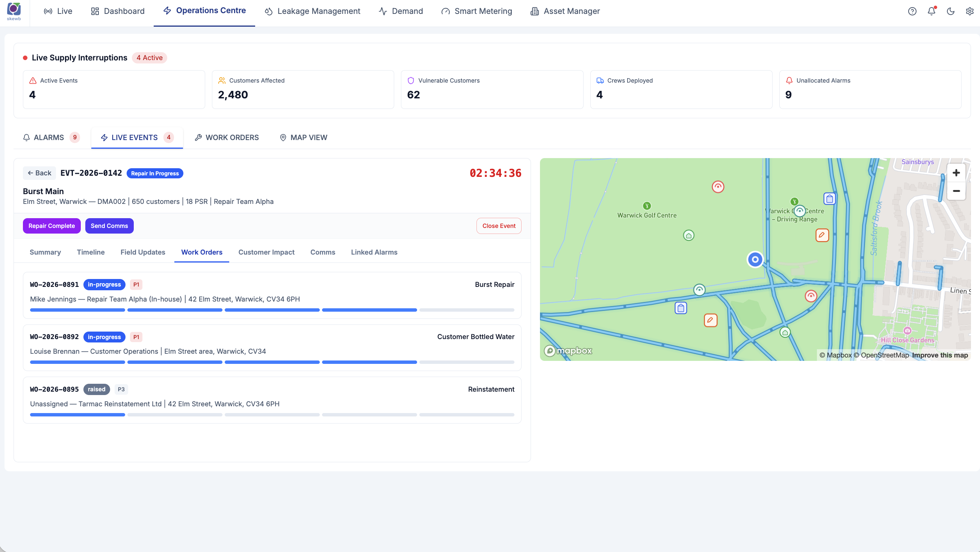
Task: Click the Warwick Golf Centre map pin
Action: coord(647,206)
